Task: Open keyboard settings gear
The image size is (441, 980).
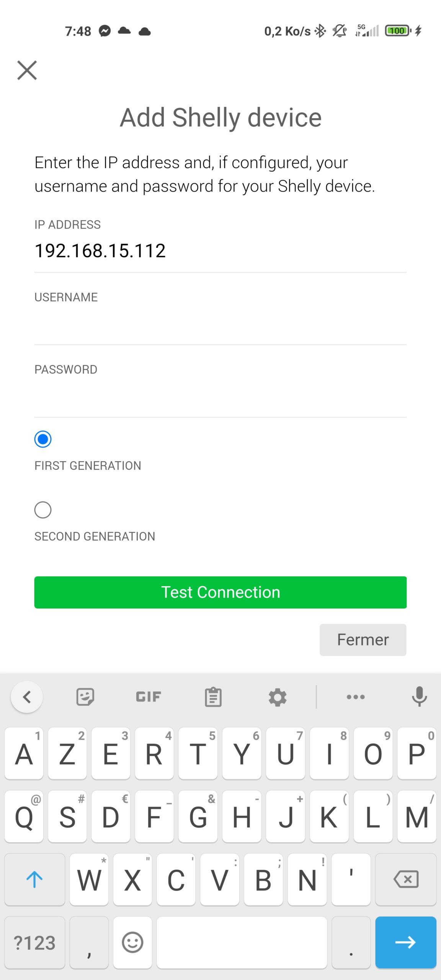Action: 278,697
